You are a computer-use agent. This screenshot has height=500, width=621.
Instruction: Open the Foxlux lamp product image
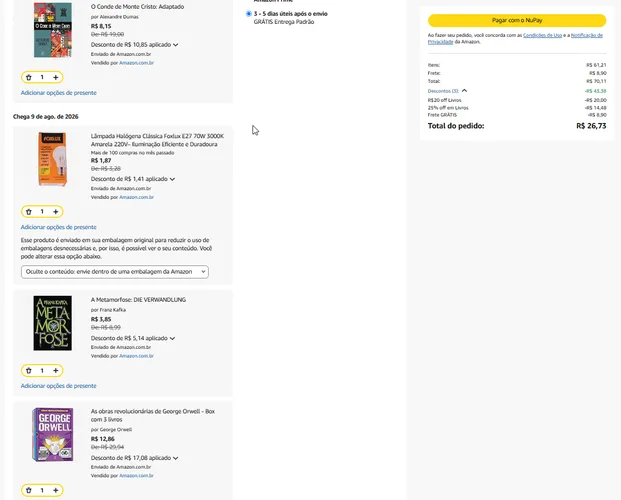coord(53,159)
